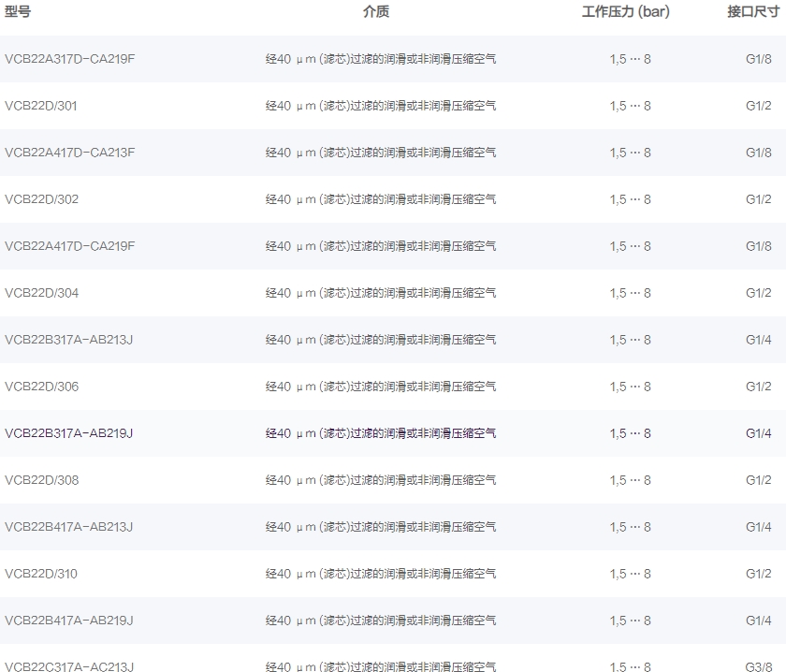Click the 工作压力 (bar) column header
The height and width of the screenshot is (672, 786).
coord(626,11)
